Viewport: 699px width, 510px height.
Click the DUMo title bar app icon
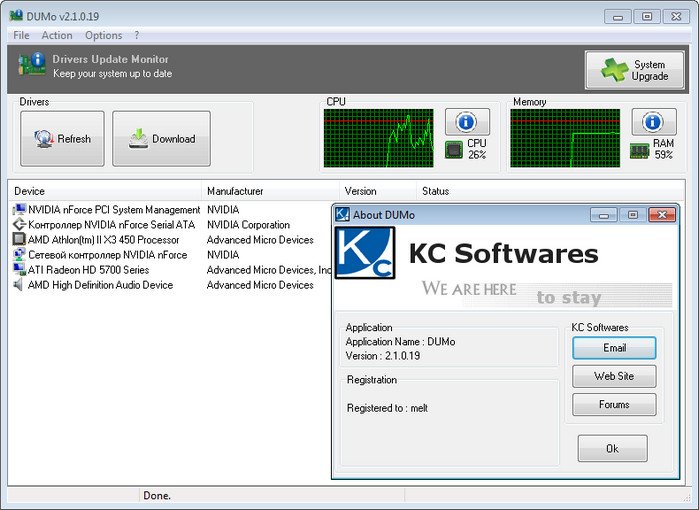tap(16, 16)
